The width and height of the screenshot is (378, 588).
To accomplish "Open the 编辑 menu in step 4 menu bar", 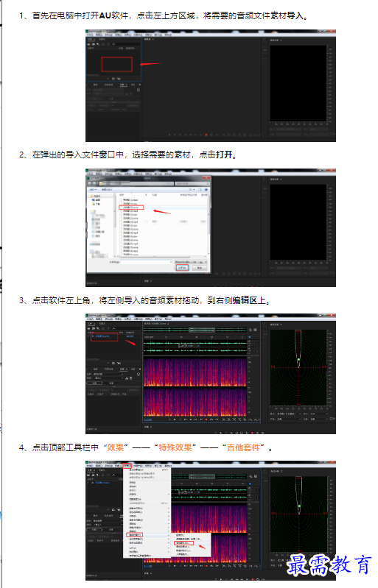I will (x=99, y=465).
